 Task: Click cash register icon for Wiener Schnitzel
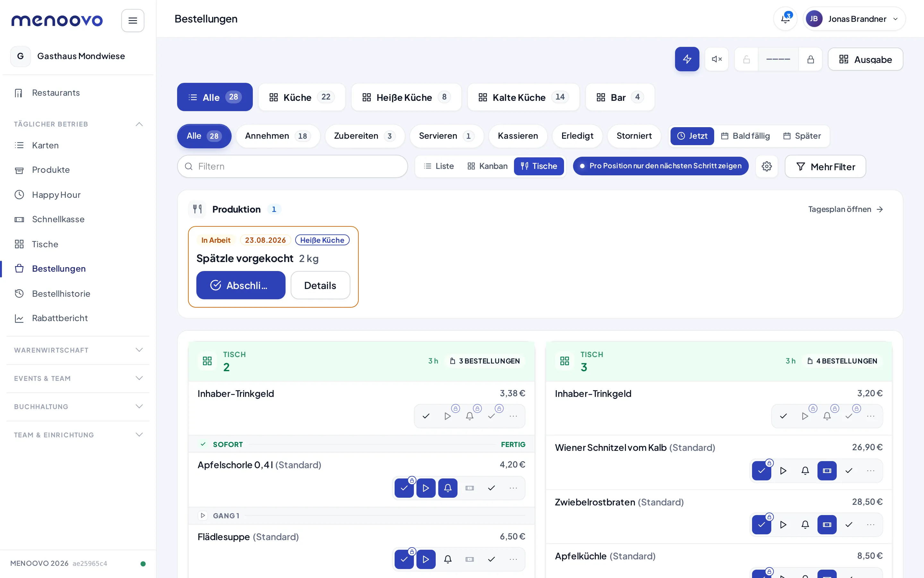coord(827,470)
